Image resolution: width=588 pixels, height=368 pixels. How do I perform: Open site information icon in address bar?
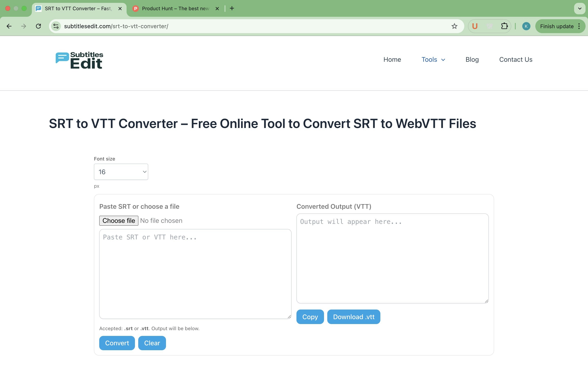click(56, 26)
